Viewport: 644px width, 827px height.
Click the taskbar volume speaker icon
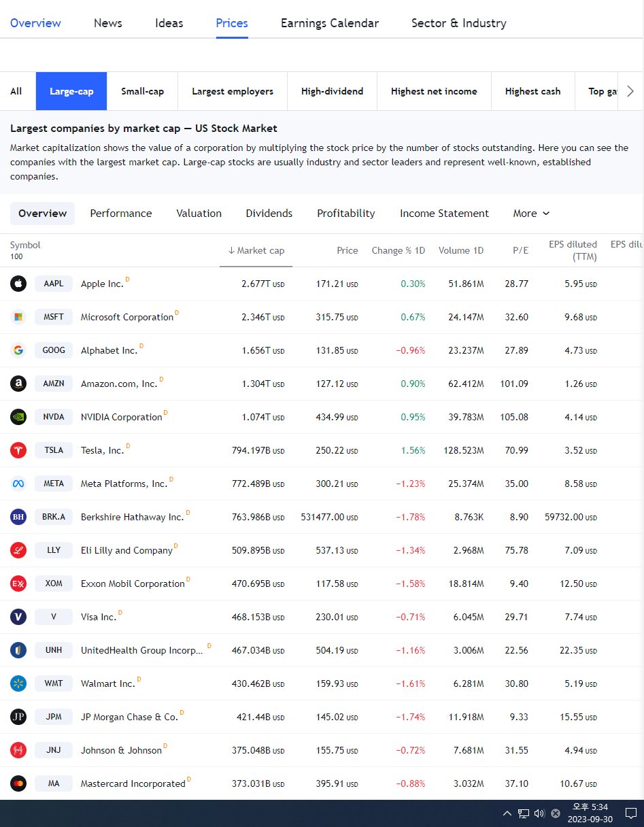[539, 813]
